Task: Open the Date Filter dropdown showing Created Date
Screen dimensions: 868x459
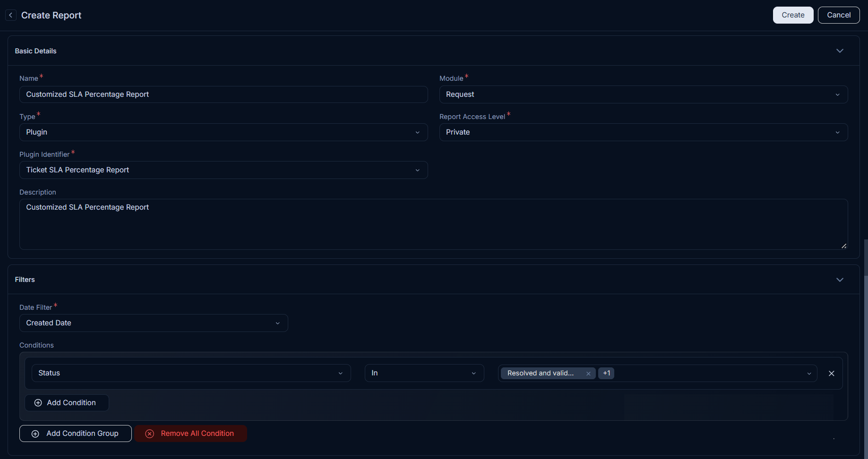Action: tap(154, 323)
